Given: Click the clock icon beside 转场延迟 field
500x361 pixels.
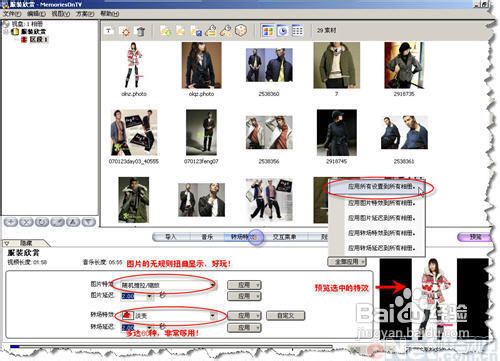Looking at the screenshot, I should [x=162, y=326].
